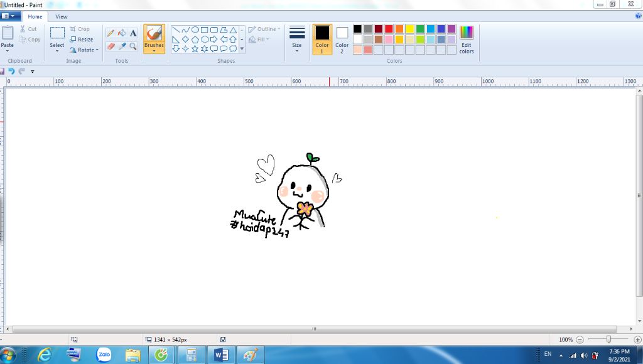Open Zalo from the taskbar
Image resolution: width=643 pixels, height=364 pixels.
tap(104, 355)
